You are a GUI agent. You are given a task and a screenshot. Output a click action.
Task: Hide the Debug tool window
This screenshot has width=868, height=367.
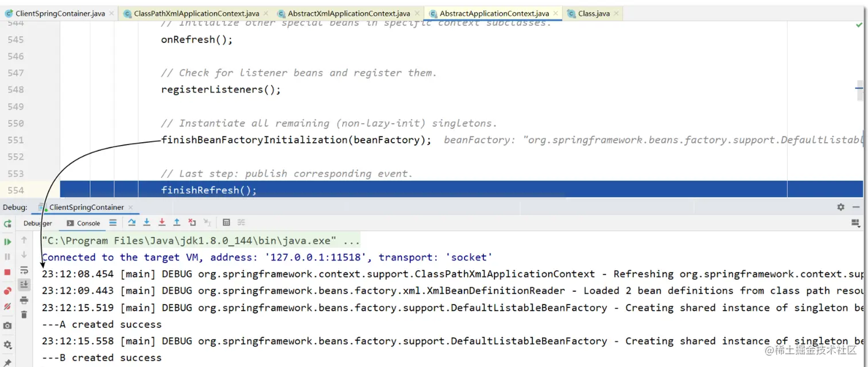point(856,207)
